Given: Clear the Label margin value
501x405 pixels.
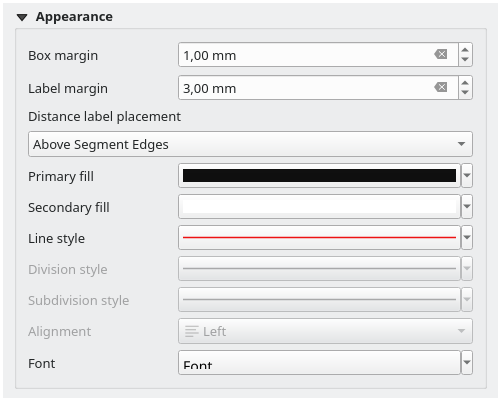Looking at the screenshot, I should (x=441, y=88).
